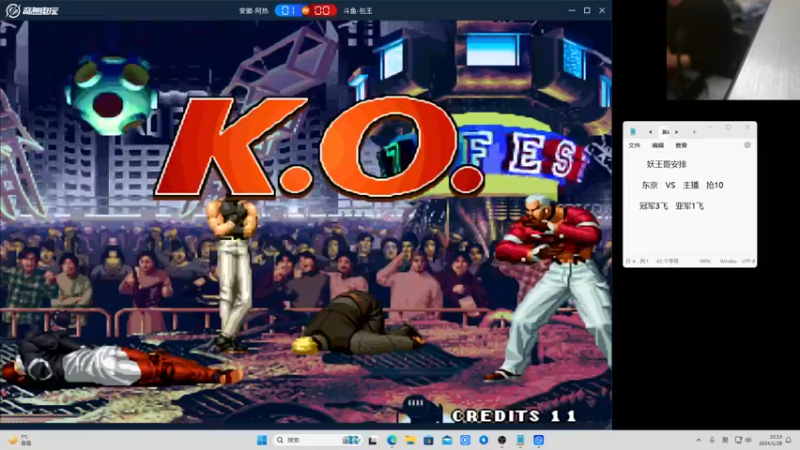This screenshot has height=450, width=800.
Task: Open the notification bell in taskbar
Action: tap(789, 440)
